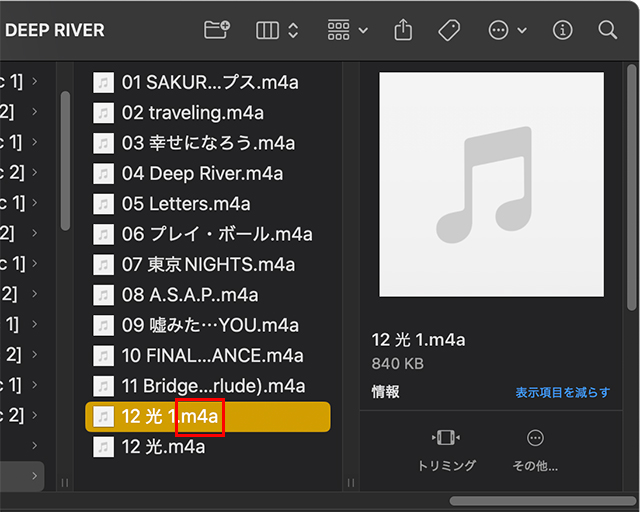Click the 情報 section header
Viewport: 640px width, 512px height.
point(385,392)
